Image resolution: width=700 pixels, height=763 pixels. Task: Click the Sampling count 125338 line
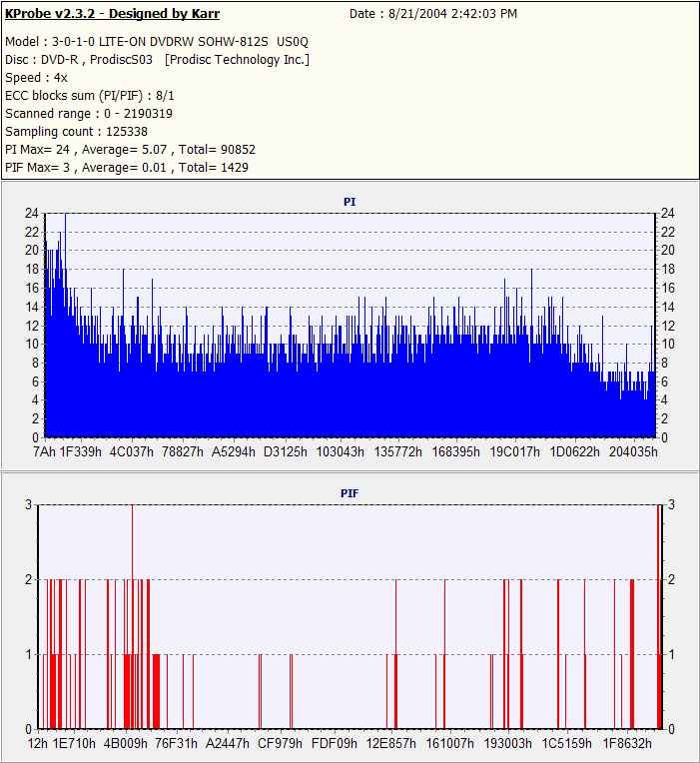(x=76, y=132)
